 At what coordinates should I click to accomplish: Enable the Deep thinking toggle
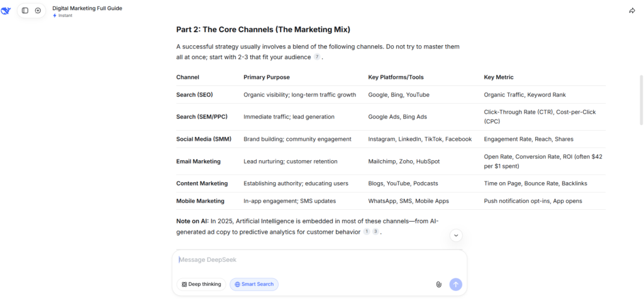click(x=201, y=285)
